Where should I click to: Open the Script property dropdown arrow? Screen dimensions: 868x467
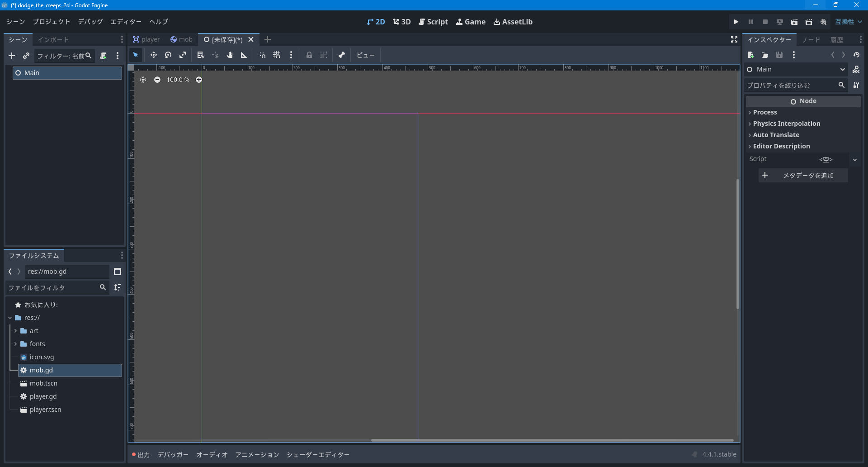(855, 159)
